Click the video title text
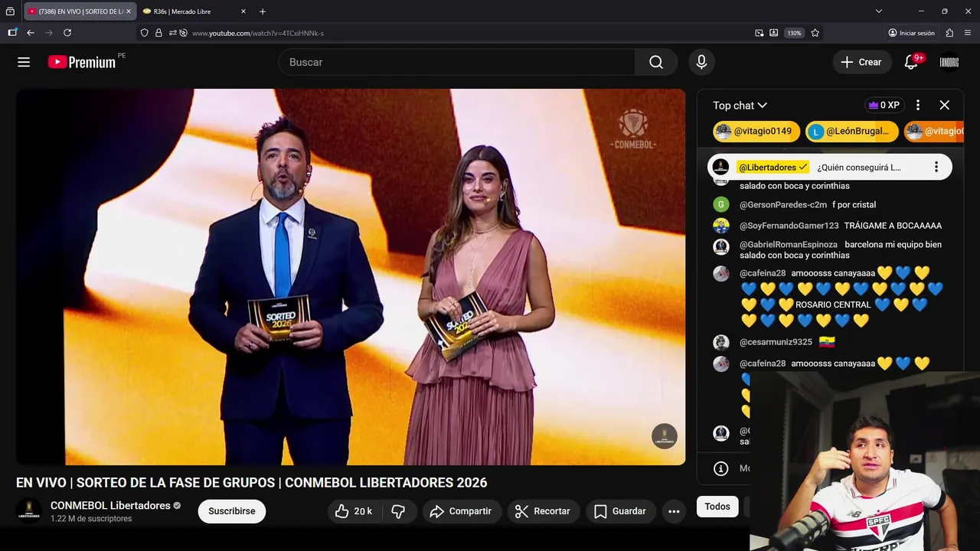Viewport: 980px width, 551px height. (251, 483)
